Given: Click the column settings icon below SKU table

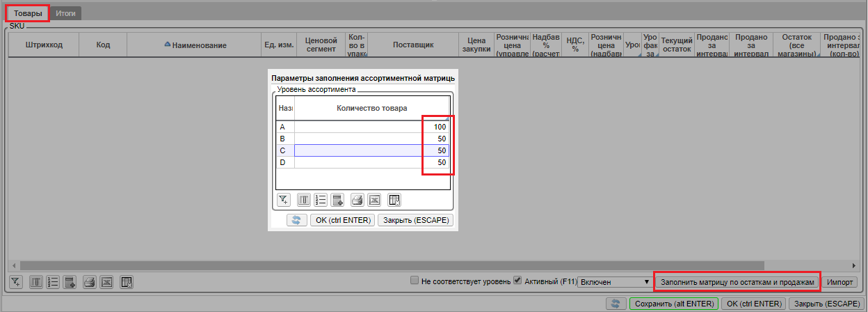Looking at the screenshot, I should (36, 282).
